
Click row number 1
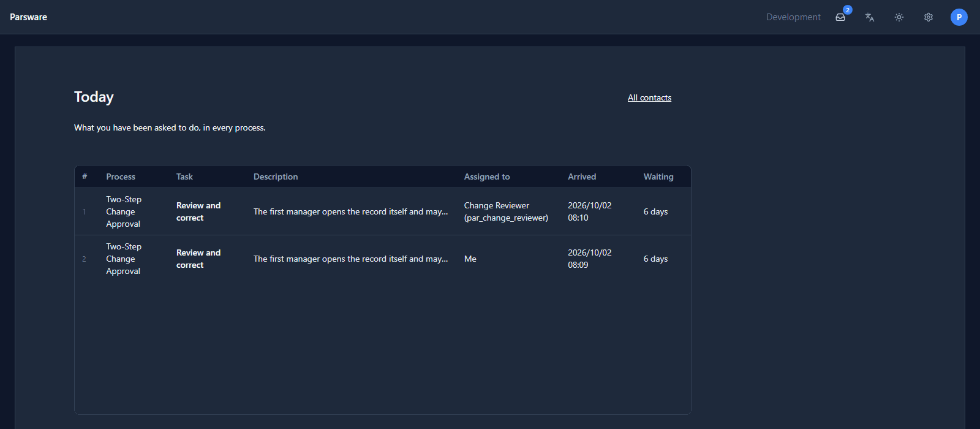(x=84, y=211)
